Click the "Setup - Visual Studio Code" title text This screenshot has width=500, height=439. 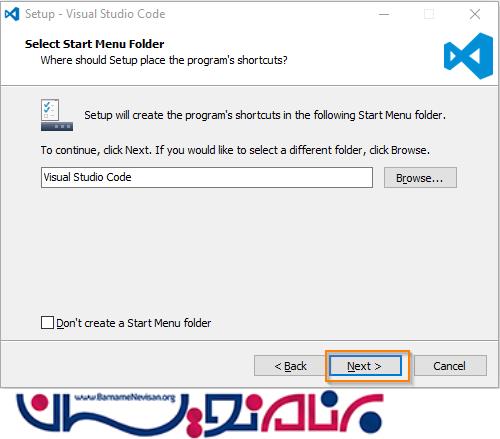pyautogui.click(x=95, y=14)
